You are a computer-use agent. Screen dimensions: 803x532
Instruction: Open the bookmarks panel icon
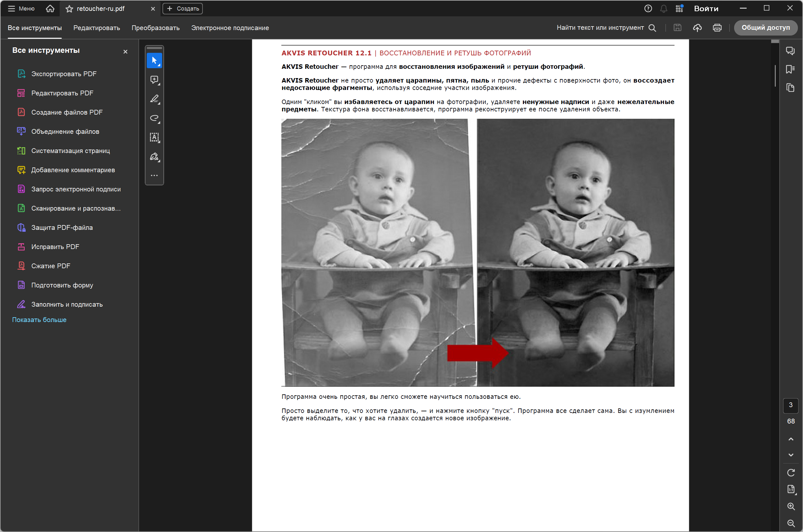790,69
